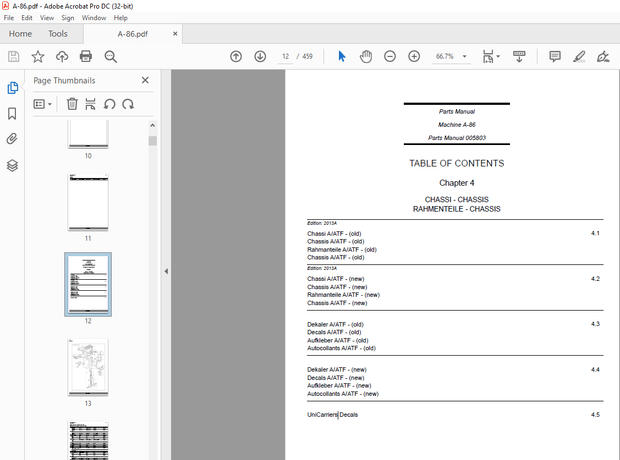Image resolution: width=620 pixels, height=460 pixels.
Task: Switch to the Home tab
Action: pos(20,34)
